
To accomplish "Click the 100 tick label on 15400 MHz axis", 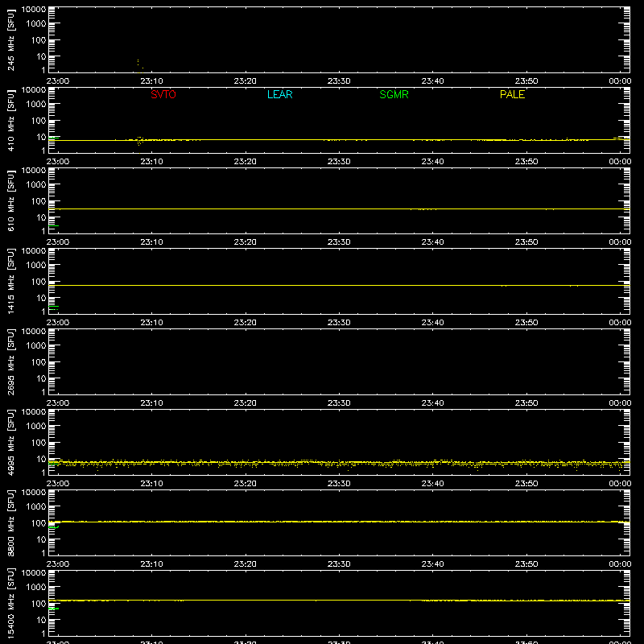I will point(39,604).
